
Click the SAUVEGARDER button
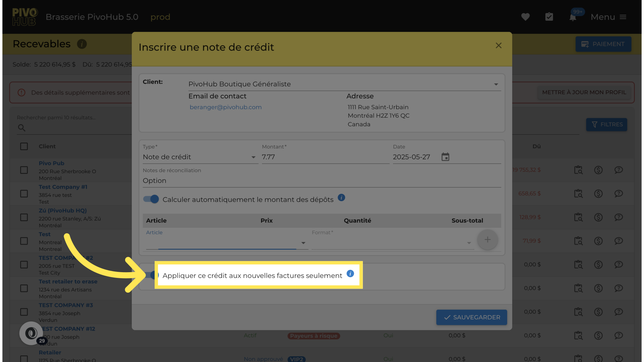tap(471, 317)
